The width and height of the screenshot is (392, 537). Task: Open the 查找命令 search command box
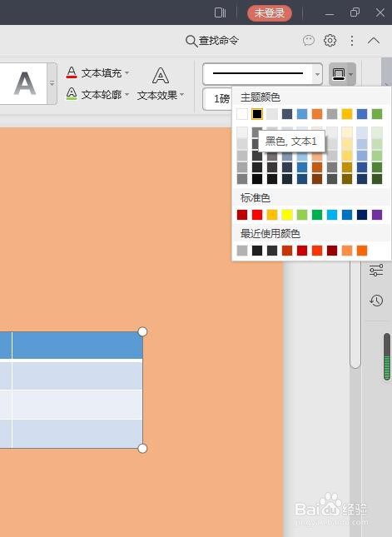click(x=212, y=41)
